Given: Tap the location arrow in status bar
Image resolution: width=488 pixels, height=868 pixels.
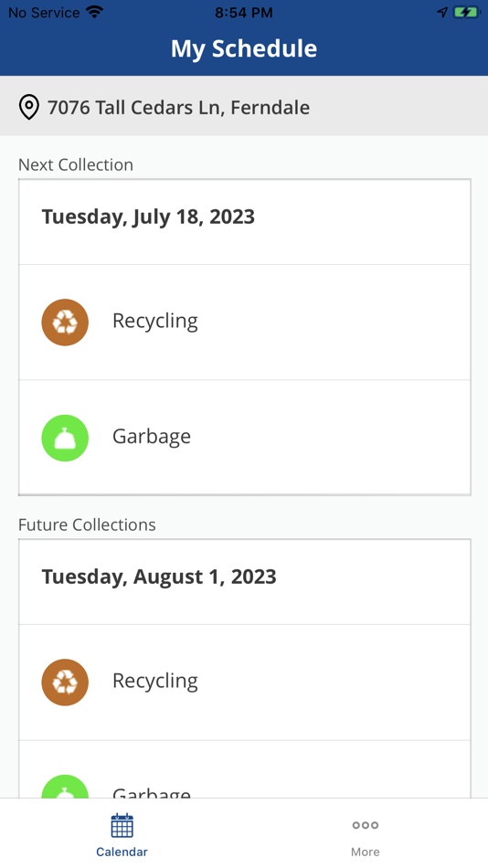Looking at the screenshot, I should tap(441, 12).
